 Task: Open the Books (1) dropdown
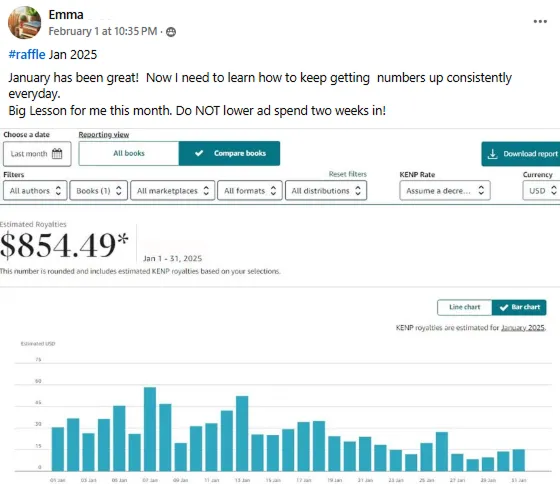click(99, 191)
